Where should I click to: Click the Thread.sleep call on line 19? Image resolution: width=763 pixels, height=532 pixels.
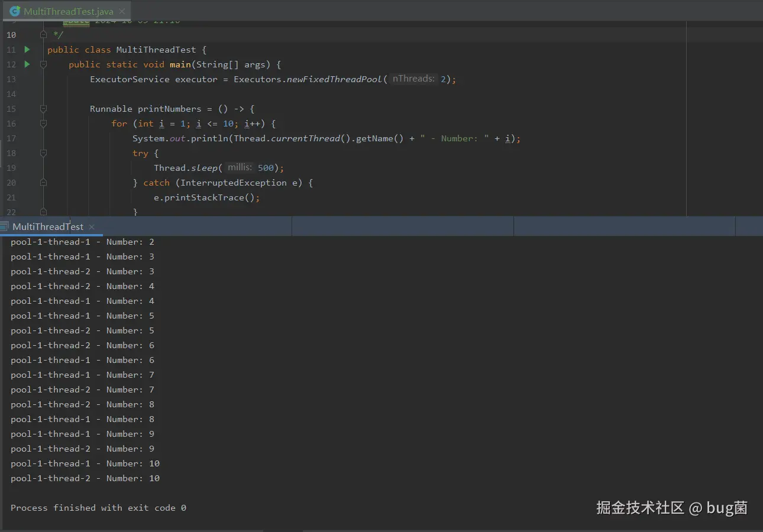[x=188, y=168]
